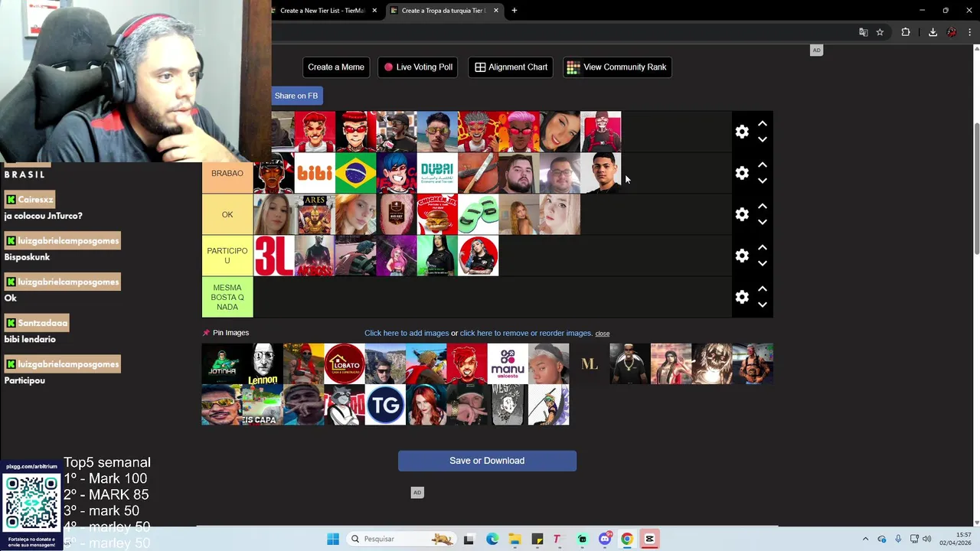Open settings gear for OK tier row
The height and width of the screenshot is (551, 980).
point(742,214)
